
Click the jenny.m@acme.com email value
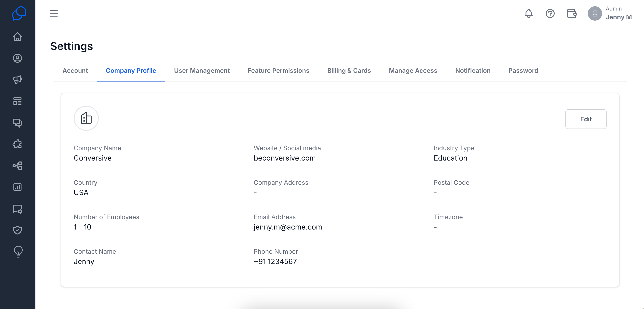coord(288,227)
